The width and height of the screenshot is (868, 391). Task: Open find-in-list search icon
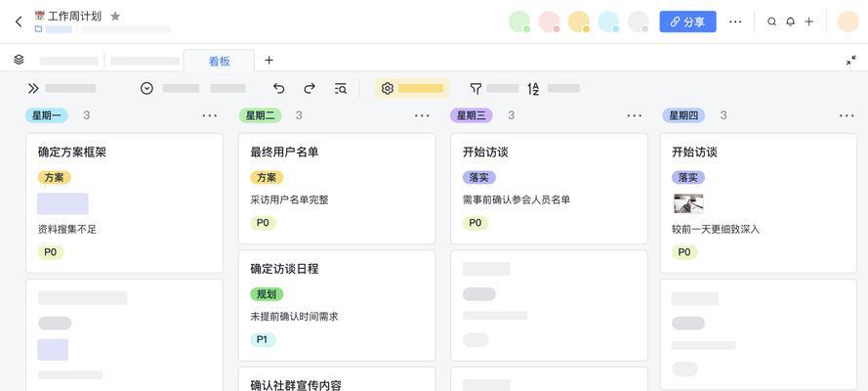point(341,88)
